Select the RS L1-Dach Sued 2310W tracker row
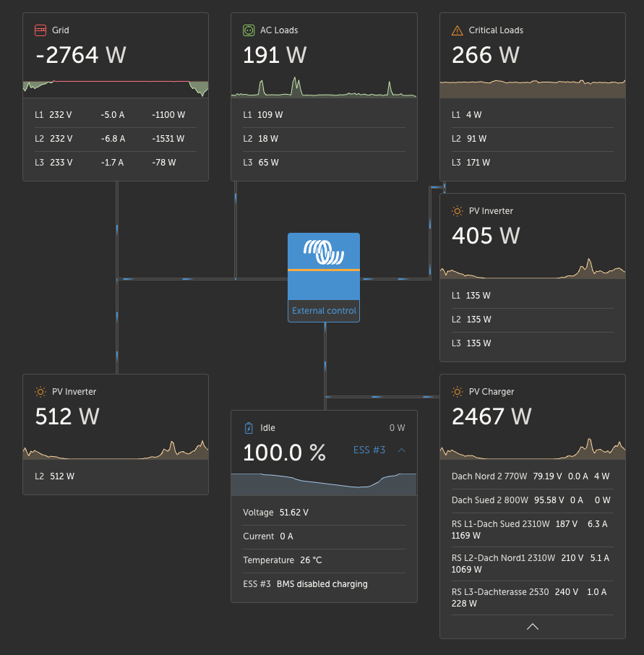 point(533,530)
